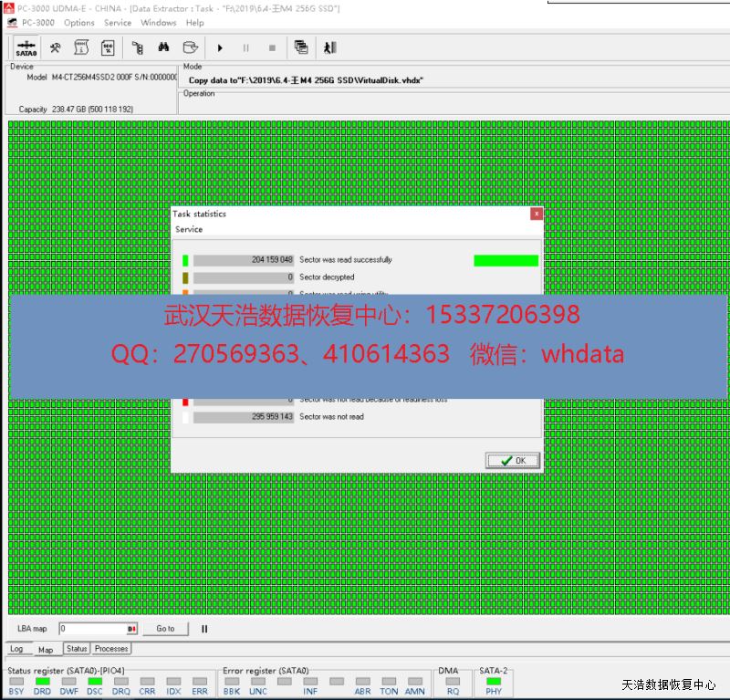Click the SATA0 port selector icon
The width and height of the screenshot is (730, 700).
tap(26, 47)
